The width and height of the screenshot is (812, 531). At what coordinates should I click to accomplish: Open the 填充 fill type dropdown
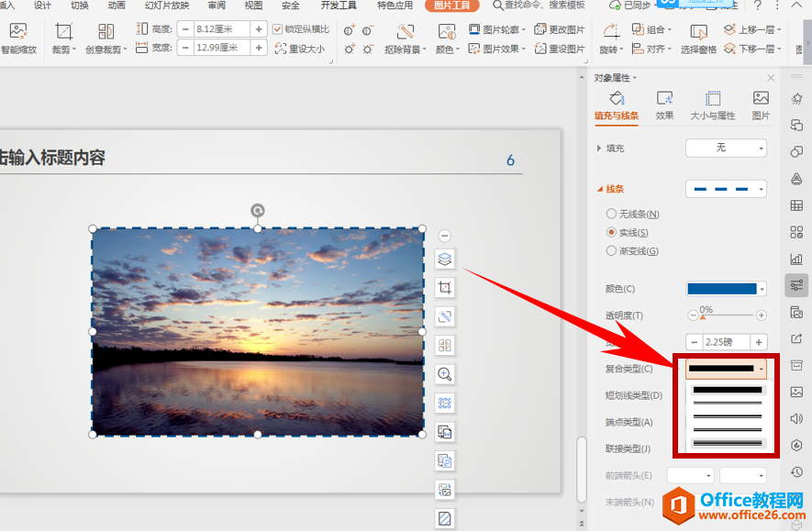[726, 148]
